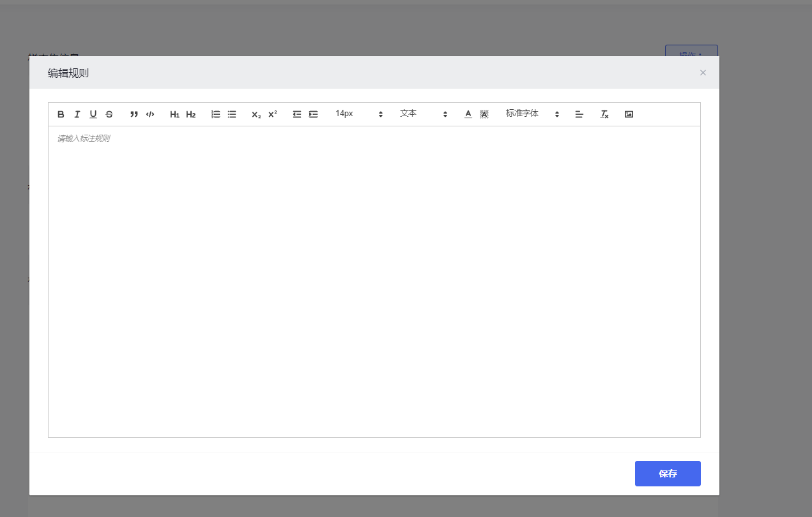This screenshot has height=517, width=812.
Task: Open the text background color picker
Action: 484,114
